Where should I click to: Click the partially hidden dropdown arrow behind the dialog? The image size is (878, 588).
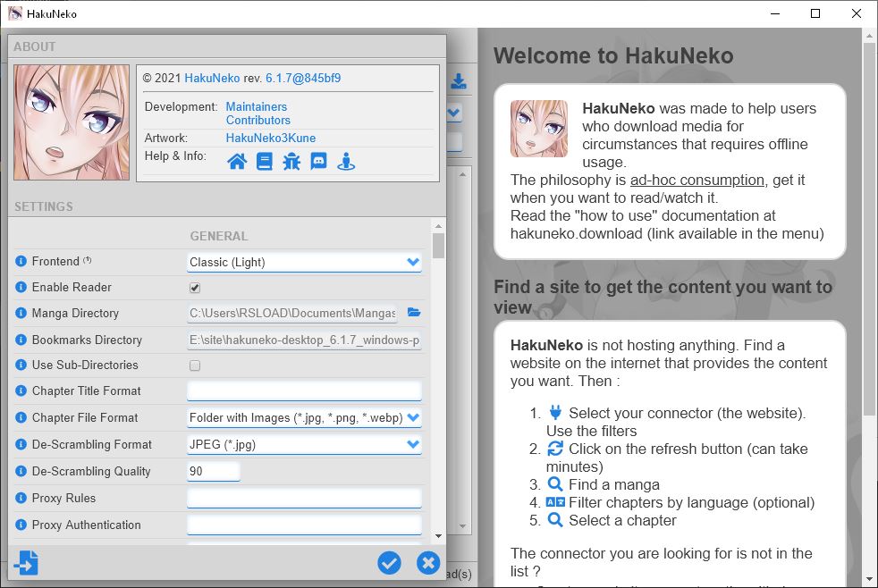[x=454, y=113]
